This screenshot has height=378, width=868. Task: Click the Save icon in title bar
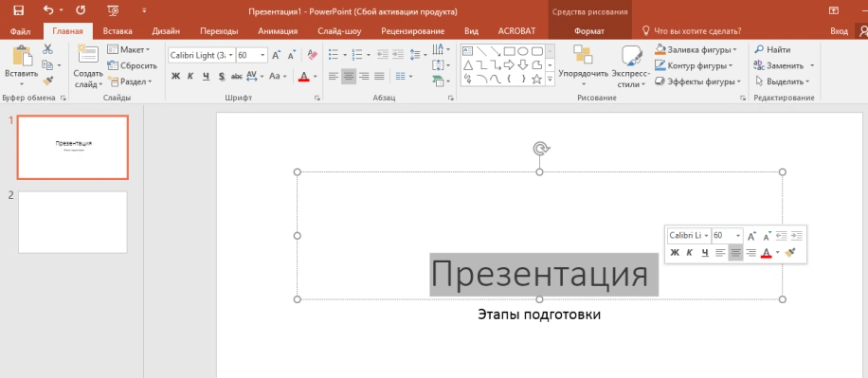pyautogui.click(x=18, y=10)
